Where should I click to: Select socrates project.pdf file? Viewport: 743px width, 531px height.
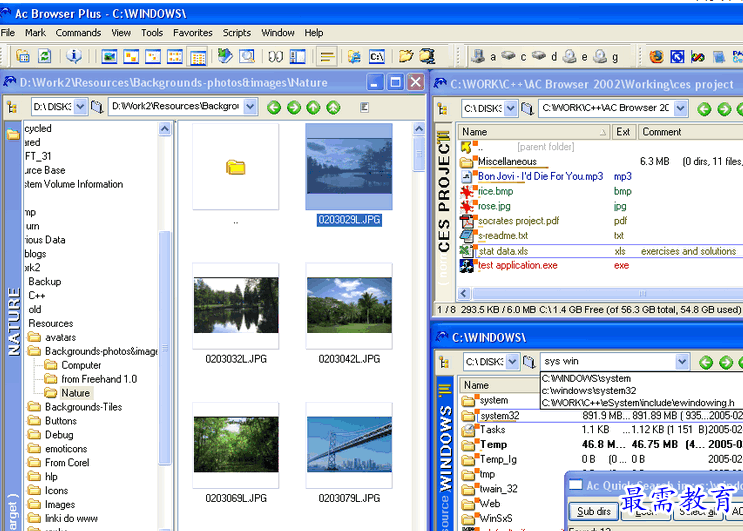coord(518,221)
